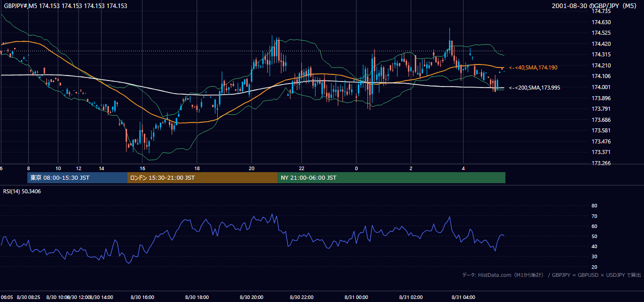Click bottom date label 8/30 08:25
Viewport: 644px width, 302px height.
coord(29,297)
